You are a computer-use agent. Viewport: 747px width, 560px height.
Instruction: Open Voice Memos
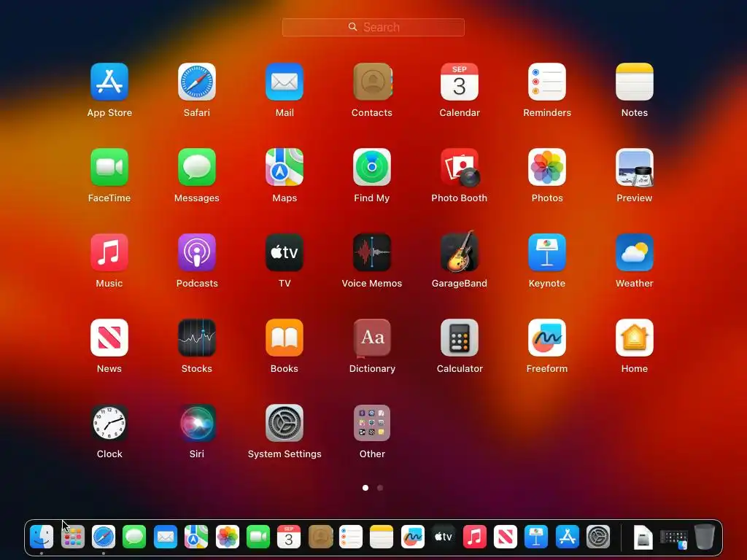tap(372, 252)
